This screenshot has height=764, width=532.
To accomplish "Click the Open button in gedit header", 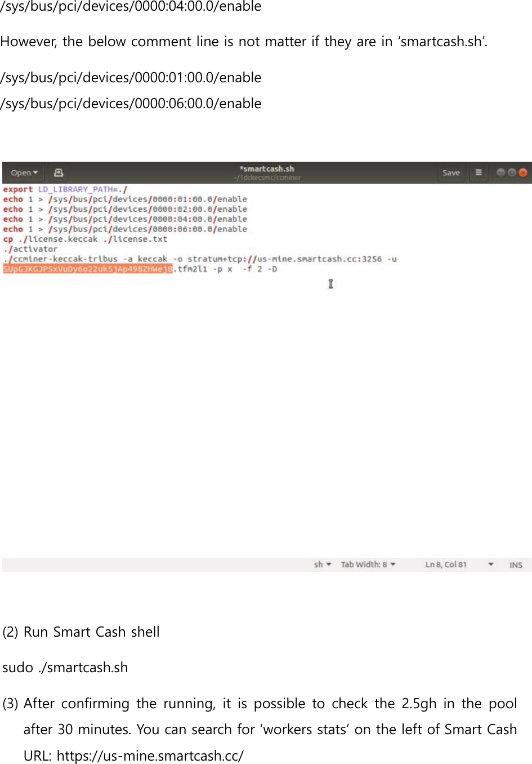I will pyautogui.click(x=24, y=173).
